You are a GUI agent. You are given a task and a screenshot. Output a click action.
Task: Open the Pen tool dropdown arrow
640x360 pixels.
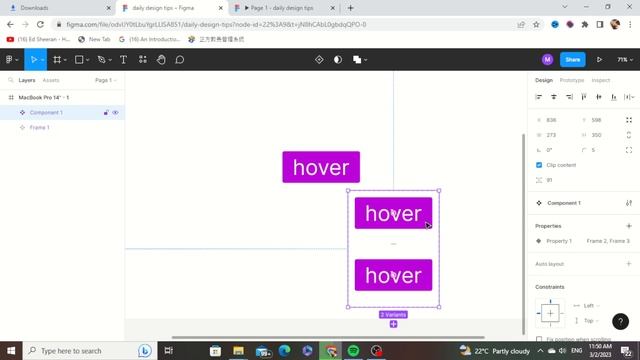pos(110,60)
